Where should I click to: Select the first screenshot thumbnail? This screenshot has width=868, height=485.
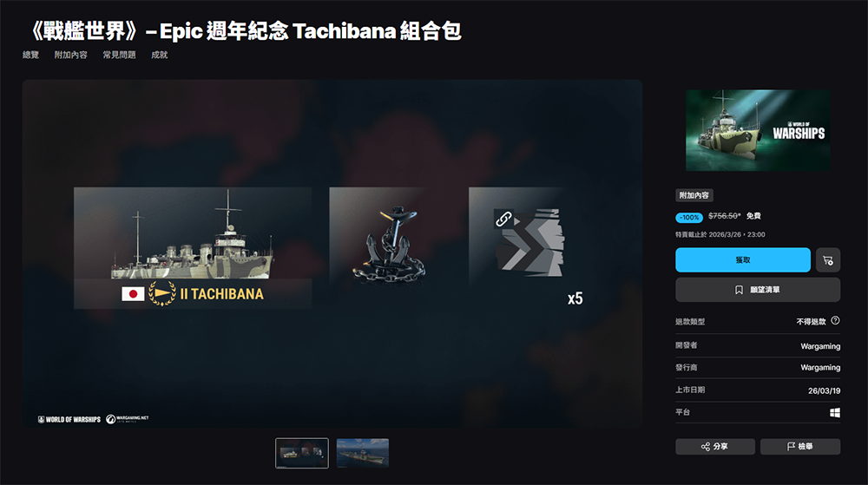click(302, 453)
